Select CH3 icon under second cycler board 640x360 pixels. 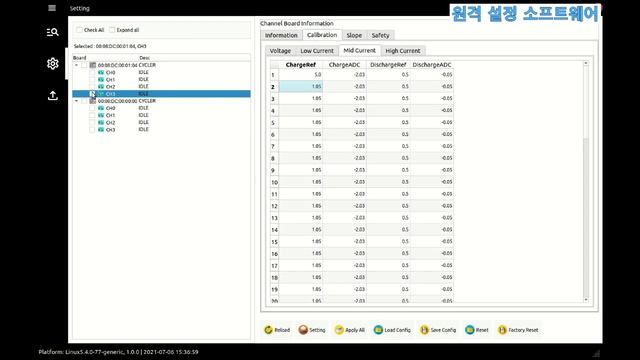pos(101,130)
